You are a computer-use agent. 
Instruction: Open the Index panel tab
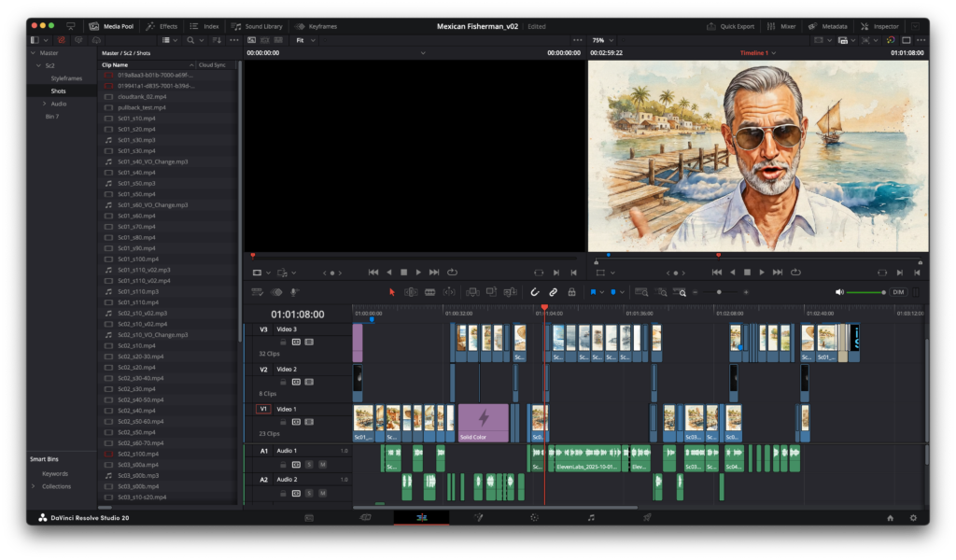click(204, 26)
